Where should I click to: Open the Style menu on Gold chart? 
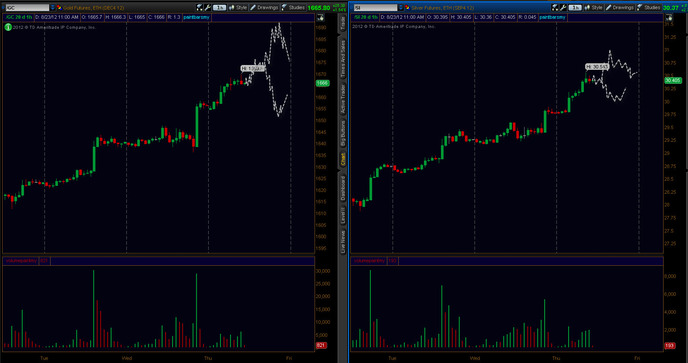(238, 8)
